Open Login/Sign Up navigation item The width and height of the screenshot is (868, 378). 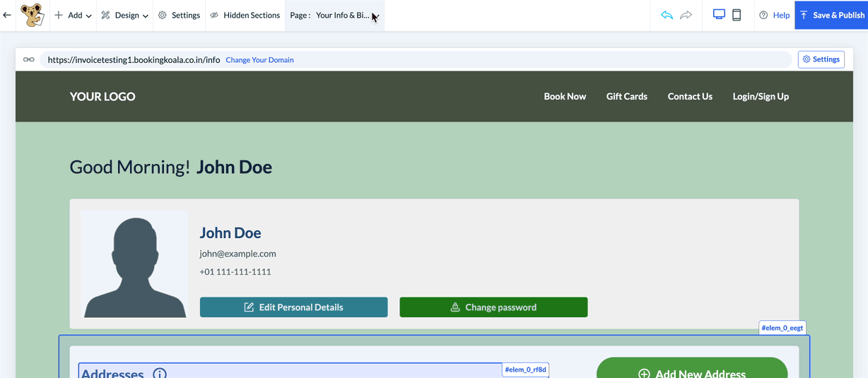761,96
